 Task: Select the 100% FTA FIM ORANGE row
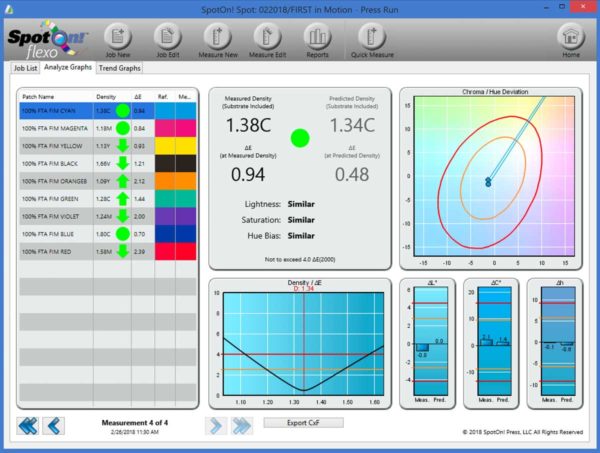108,181
